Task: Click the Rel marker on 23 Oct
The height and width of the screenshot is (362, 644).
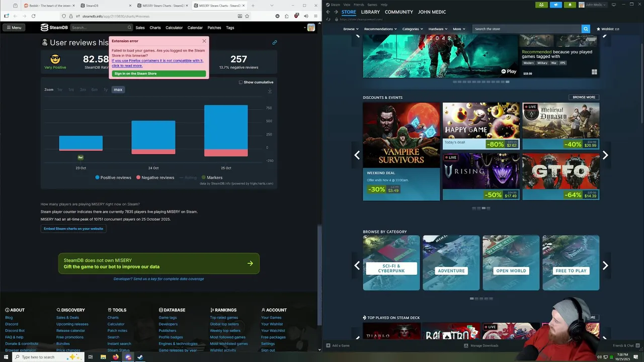Action: [80, 157]
